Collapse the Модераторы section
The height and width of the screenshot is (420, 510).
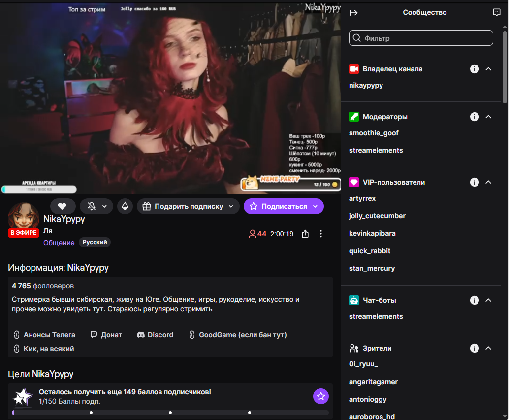pos(488,117)
